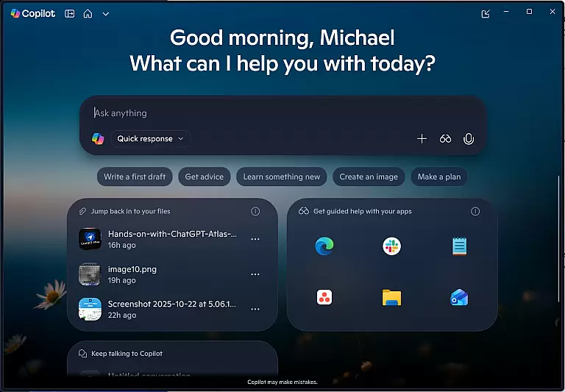This screenshot has width=565, height=392.
Task: Open more options for image10.png
Action: 255,274
